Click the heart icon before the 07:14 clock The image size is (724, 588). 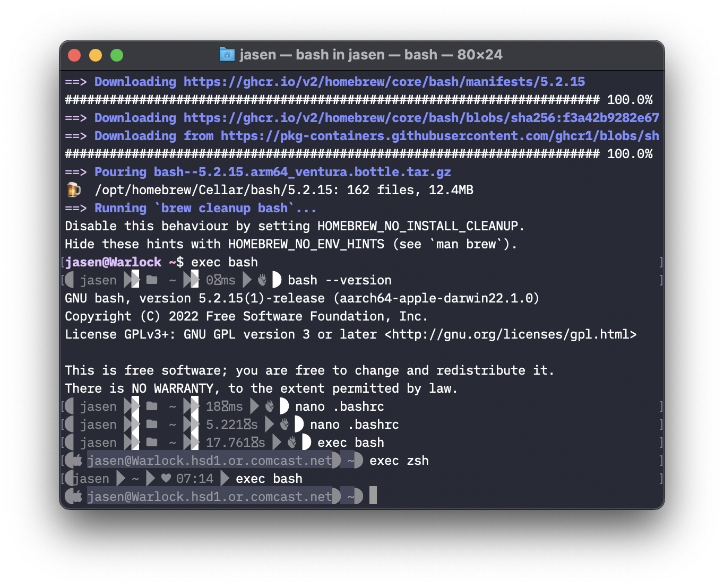165,478
